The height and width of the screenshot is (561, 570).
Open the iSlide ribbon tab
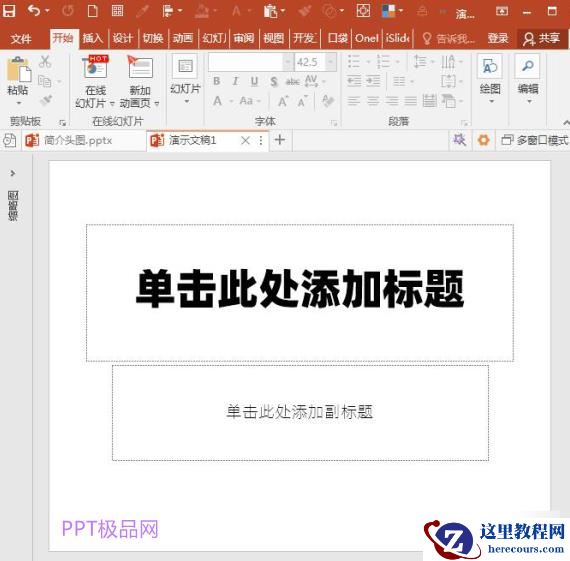click(398, 38)
